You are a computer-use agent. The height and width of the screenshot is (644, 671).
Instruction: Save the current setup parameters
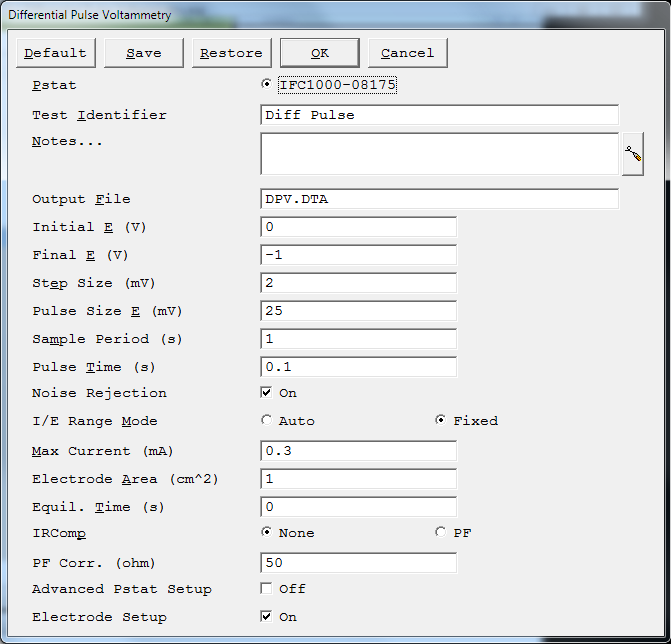coord(144,53)
